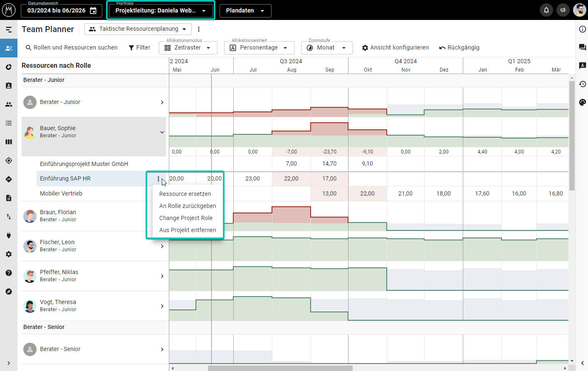Click the vertical scrollbar thumb
588x371 pixels.
(x=572, y=136)
